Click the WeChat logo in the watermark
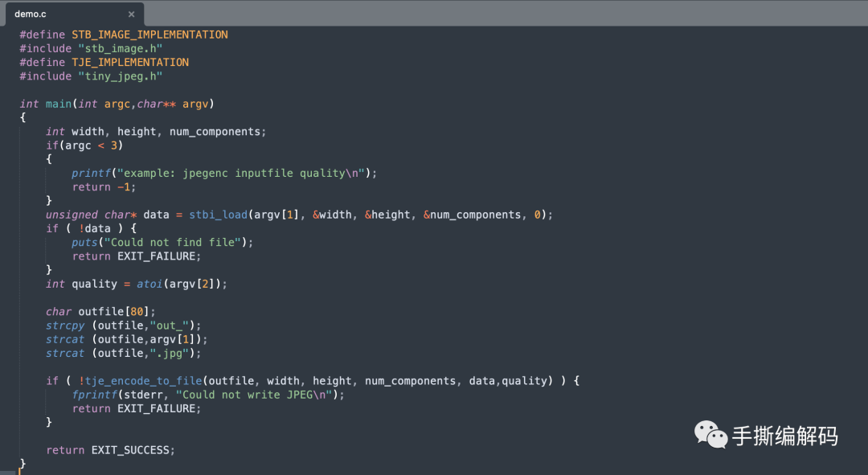This screenshot has height=475, width=868. [x=710, y=435]
